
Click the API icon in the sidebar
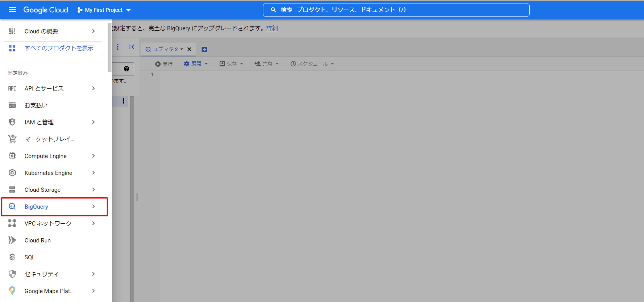click(x=12, y=88)
